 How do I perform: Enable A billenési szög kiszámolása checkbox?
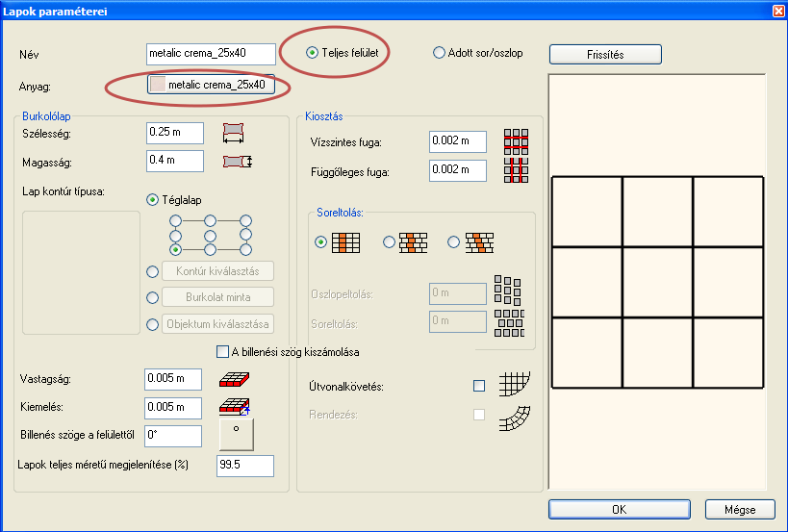(222, 352)
